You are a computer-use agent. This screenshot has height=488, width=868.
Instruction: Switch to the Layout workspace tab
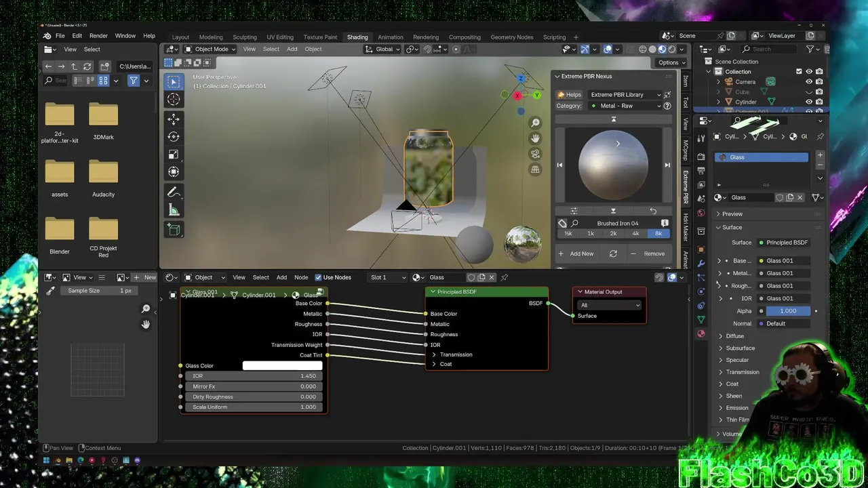180,37
